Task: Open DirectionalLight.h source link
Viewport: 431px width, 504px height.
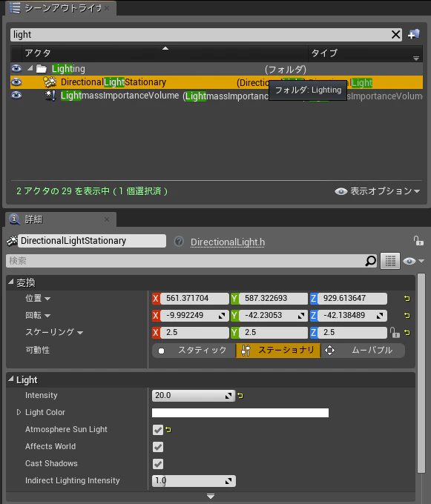Action: coord(228,242)
